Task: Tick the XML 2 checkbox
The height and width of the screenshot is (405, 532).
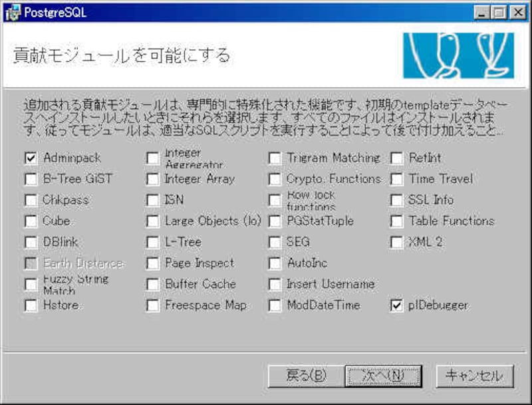Action: click(x=396, y=242)
